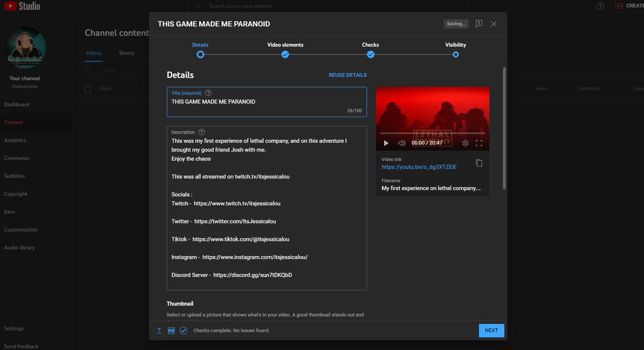Copy the video link with copy icon

click(479, 163)
